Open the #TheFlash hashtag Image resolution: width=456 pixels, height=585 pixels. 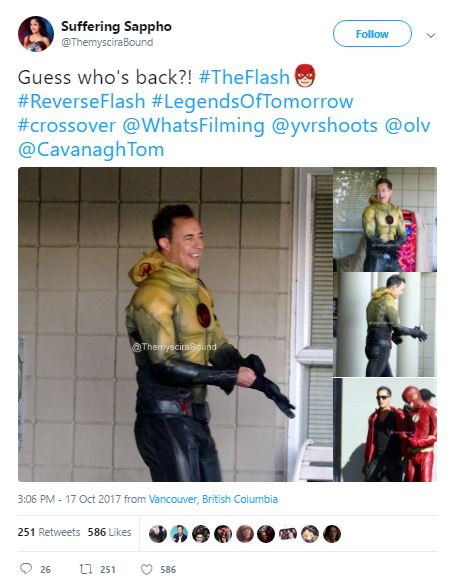point(244,78)
